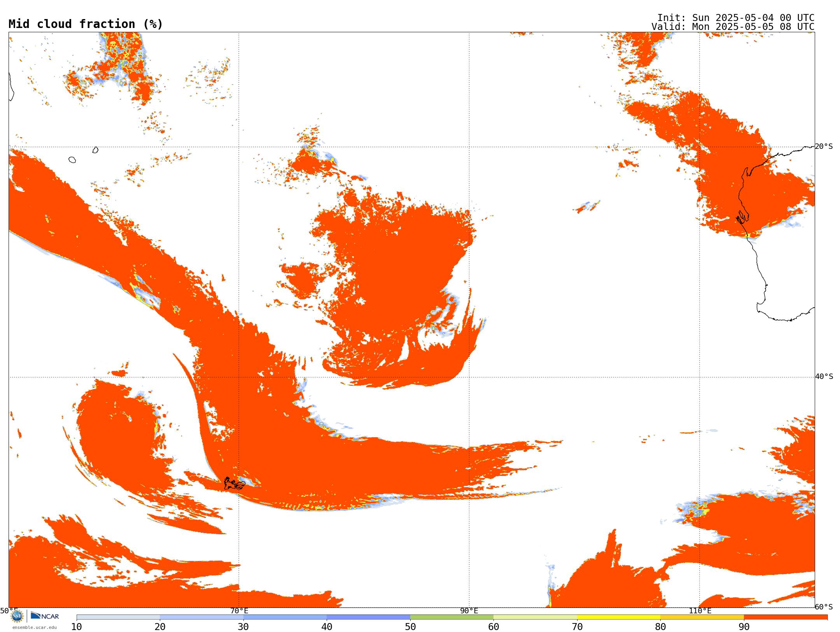Click the 20-30 light blue colorbar segment
840x632 pixels.
201,617
